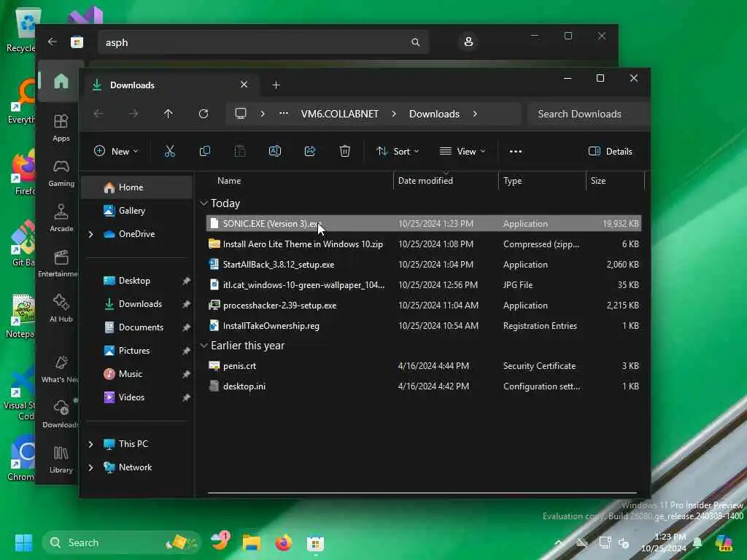The height and width of the screenshot is (560, 747).
Task: Expand Network in the navigation pane
Action: pos(90,467)
